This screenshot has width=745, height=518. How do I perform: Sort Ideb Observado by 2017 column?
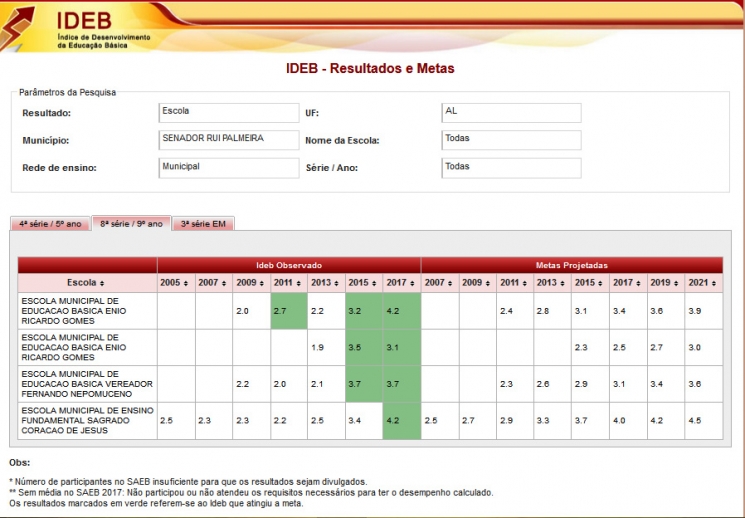[401, 283]
